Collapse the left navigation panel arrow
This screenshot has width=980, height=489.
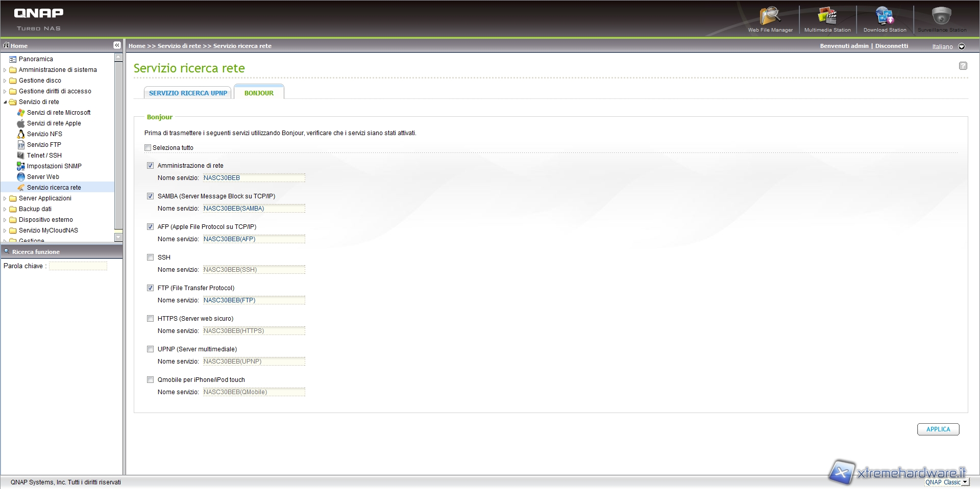point(117,45)
